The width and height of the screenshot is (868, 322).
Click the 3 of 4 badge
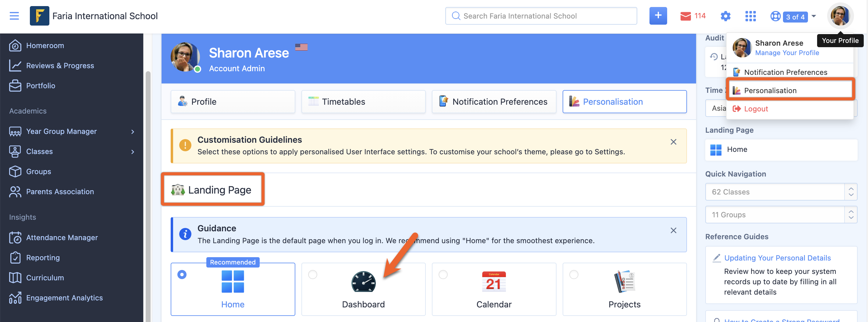tap(795, 16)
